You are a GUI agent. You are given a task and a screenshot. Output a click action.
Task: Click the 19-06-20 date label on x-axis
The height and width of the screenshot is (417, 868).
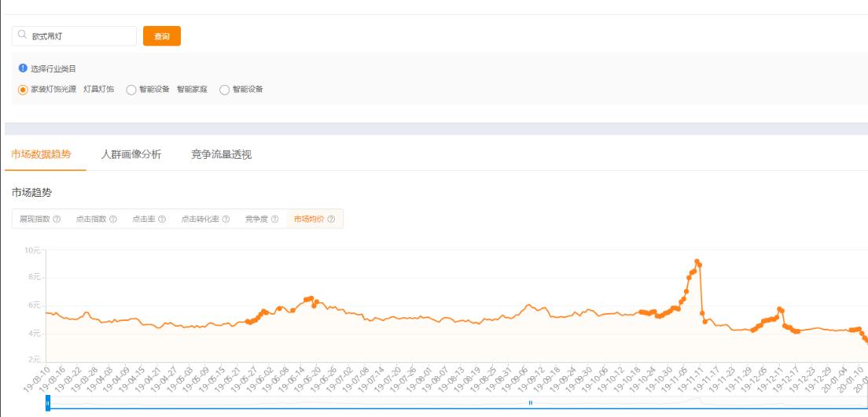tap(307, 378)
